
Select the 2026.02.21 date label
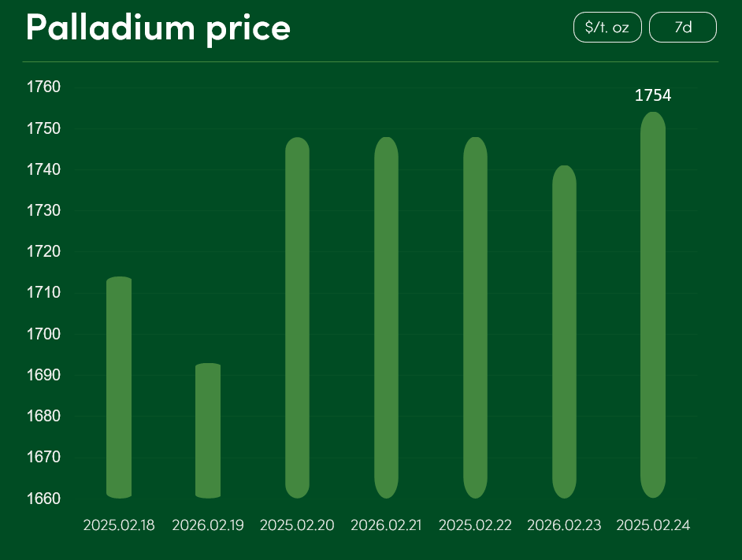(x=387, y=525)
